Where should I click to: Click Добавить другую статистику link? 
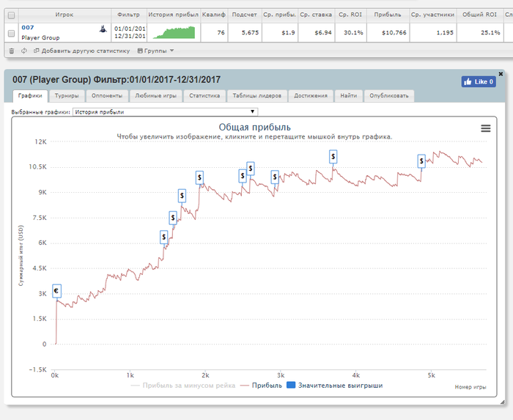82,51
